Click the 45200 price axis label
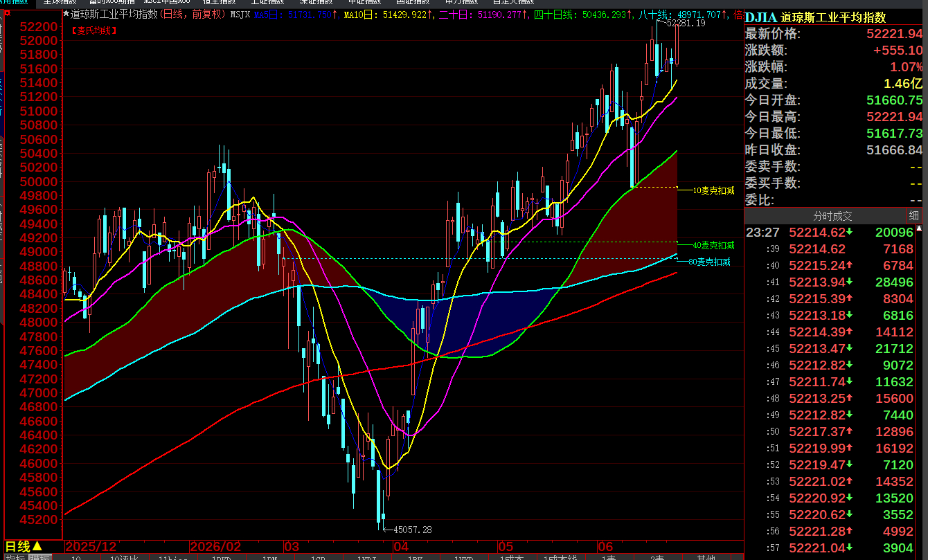This screenshot has width=928, height=560. (x=39, y=520)
